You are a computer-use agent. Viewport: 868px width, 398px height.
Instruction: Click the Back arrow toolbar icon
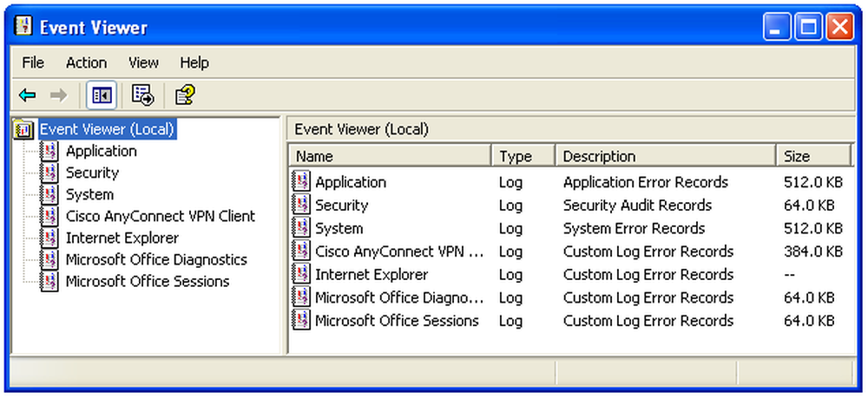pyautogui.click(x=27, y=95)
